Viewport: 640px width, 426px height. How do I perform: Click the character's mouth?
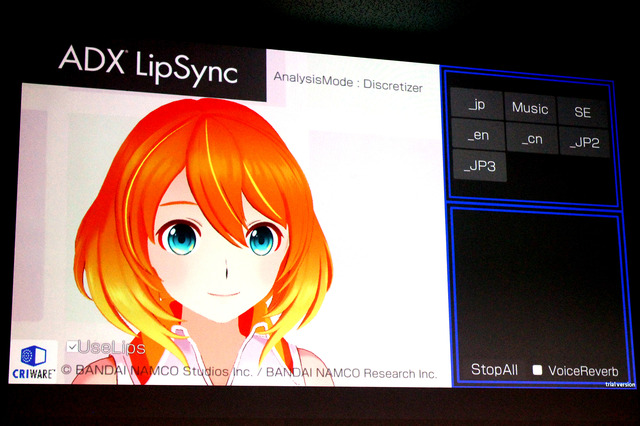[x=223, y=292]
